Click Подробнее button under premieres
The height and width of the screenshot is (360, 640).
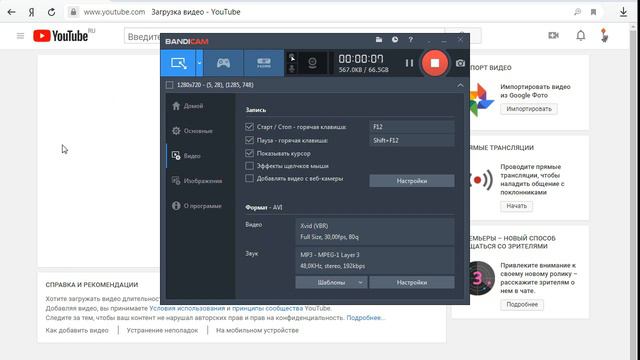click(522, 304)
